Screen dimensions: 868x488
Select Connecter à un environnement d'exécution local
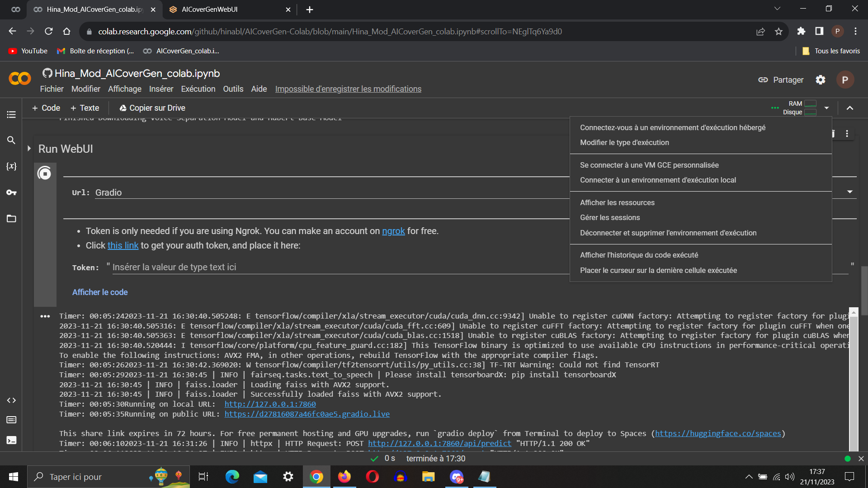pyautogui.click(x=701, y=180)
